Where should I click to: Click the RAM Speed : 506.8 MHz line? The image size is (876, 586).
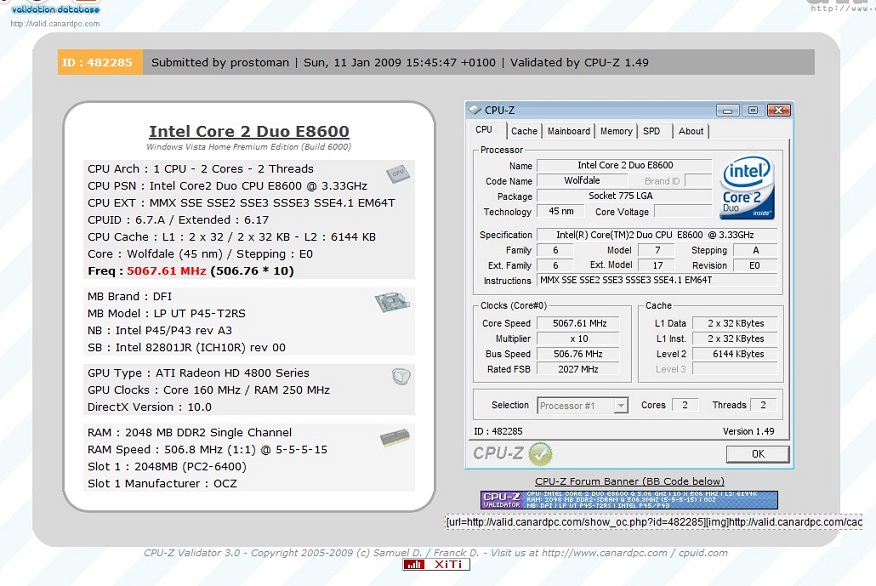[207, 450]
